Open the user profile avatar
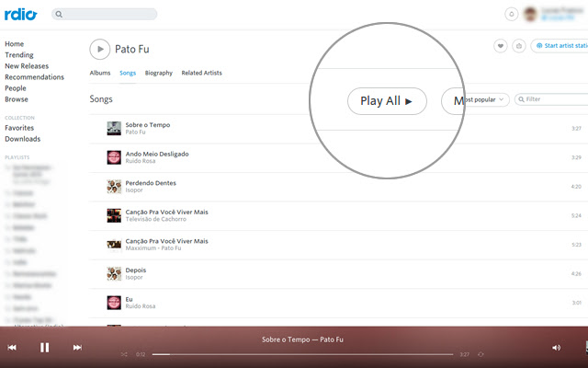Image resolution: width=588 pixels, height=368 pixels. pos(530,15)
